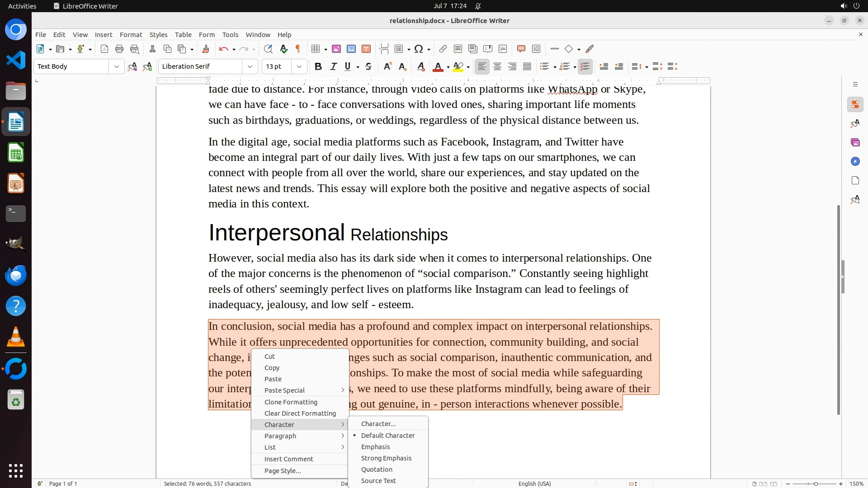Toggle Italic formatting button
This screenshot has width=868, height=488.
(334, 66)
